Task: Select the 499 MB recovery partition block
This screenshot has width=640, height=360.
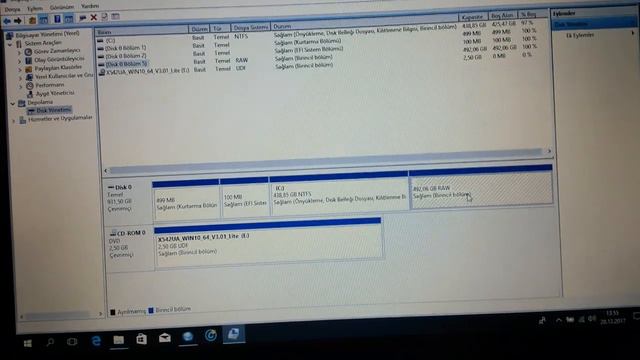Action: 186,200
